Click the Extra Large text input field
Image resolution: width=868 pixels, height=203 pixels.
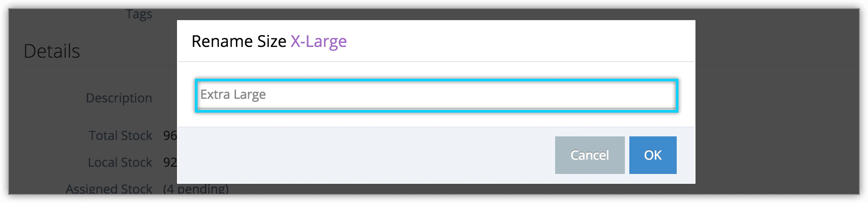437,95
